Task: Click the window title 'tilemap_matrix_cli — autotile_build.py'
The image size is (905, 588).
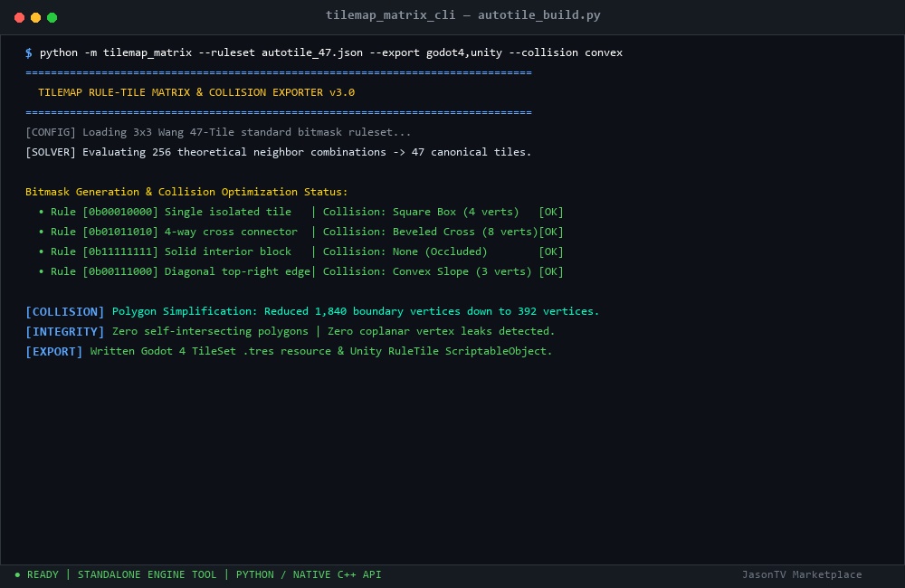Action: (462, 15)
